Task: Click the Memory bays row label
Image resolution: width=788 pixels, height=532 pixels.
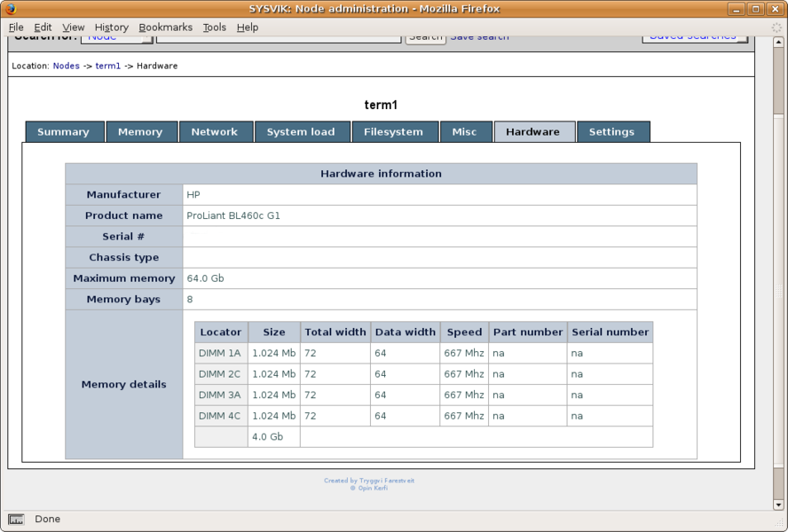Action: click(123, 300)
